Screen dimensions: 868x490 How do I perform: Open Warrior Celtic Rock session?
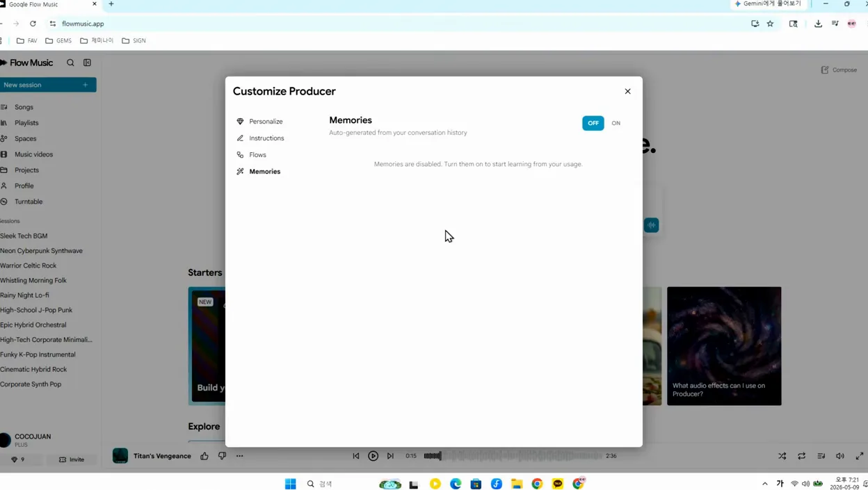click(x=29, y=266)
